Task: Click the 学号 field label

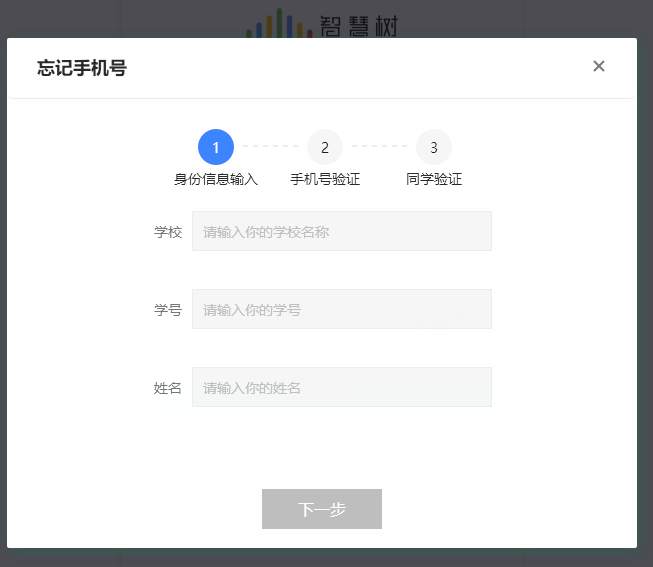Action: pos(168,310)
